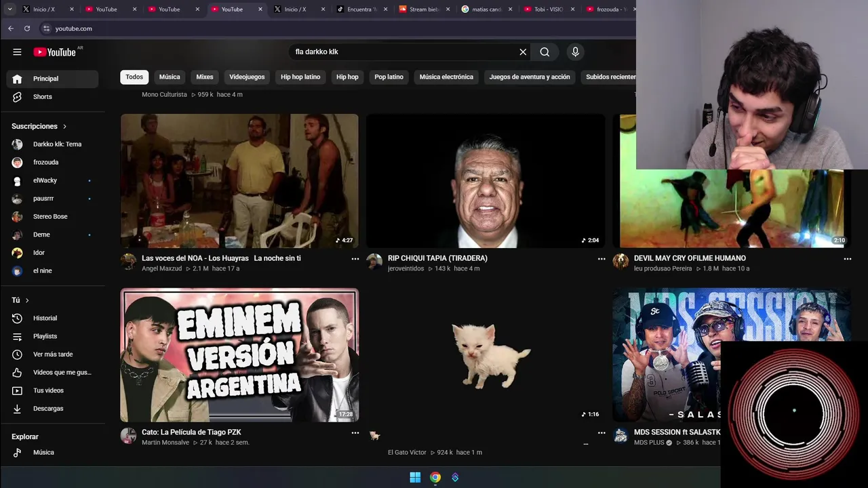Click the YouTube logo
868x488 pixels.
click(55, 52)
